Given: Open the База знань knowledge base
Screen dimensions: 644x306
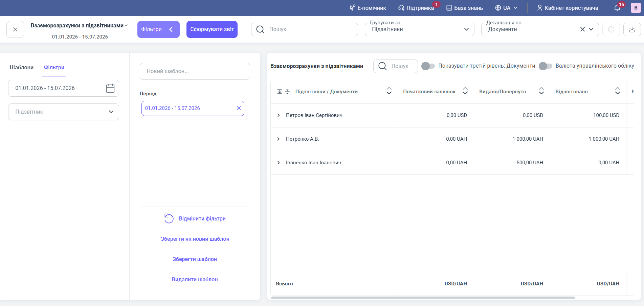Looking at the screenshot, I should (465, 8).
